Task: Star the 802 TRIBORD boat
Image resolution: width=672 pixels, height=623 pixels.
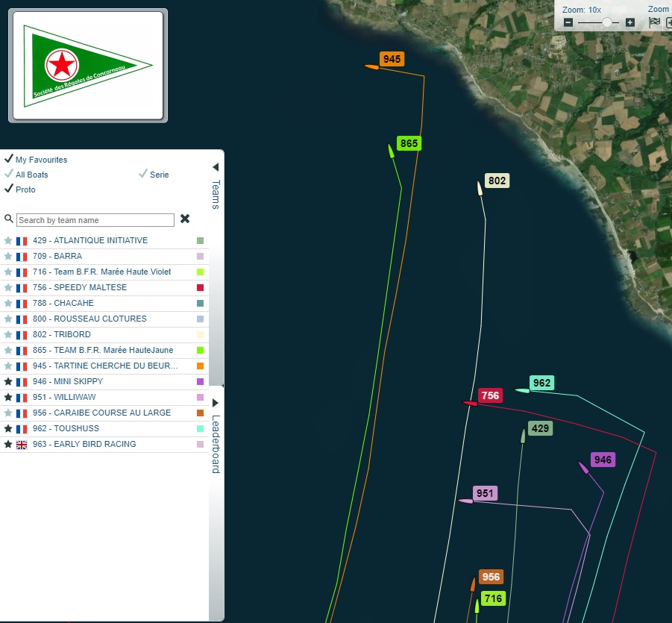Action: tap(8, 335)
